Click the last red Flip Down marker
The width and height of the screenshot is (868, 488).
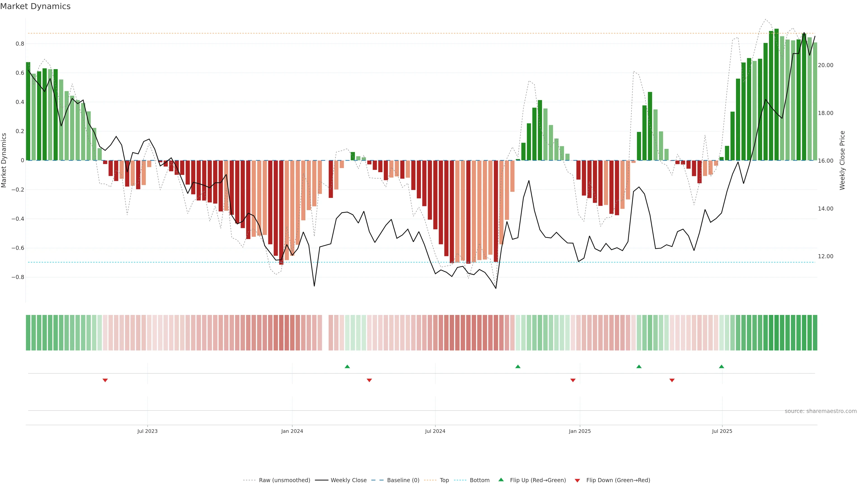672,380
